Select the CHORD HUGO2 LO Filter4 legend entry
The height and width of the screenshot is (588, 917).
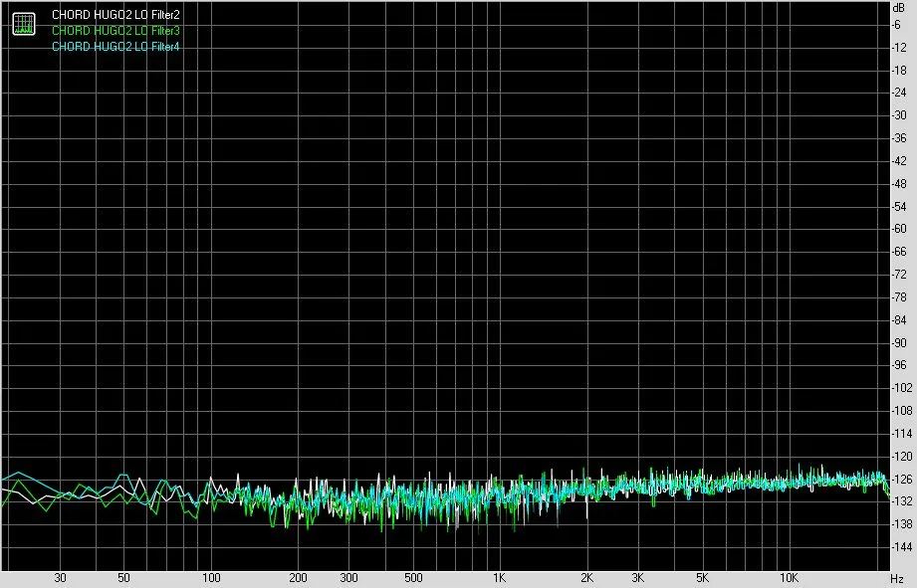pos(115,46)
